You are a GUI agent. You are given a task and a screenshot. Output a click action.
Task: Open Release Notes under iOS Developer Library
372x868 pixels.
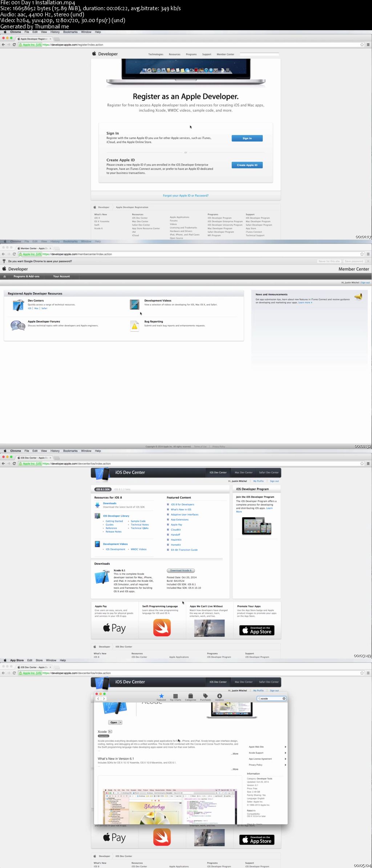[114, 532]
